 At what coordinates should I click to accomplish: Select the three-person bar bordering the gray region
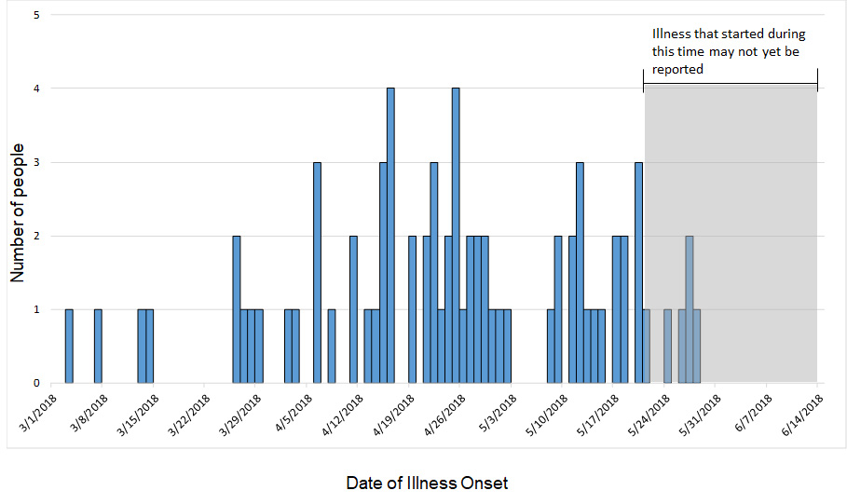[638, 273]
